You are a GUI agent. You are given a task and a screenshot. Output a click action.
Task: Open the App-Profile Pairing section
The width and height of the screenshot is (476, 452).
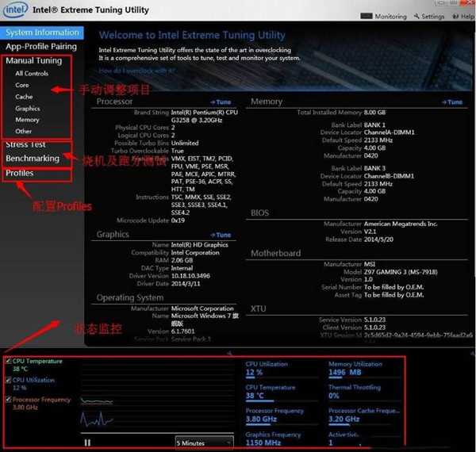click(41, 47)
